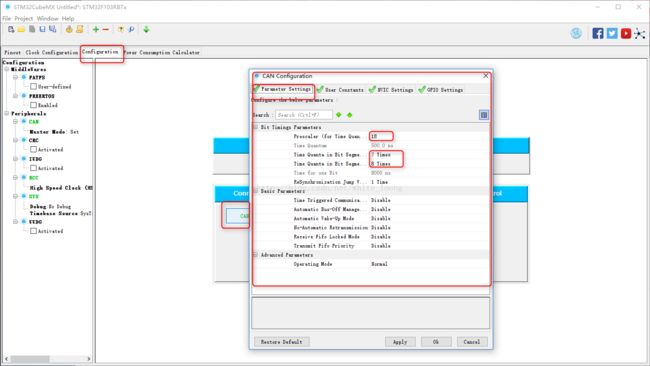Viewport: 650px width, 366px height.
Task: Open the Twitter icon link
Action: pos(612,33)
